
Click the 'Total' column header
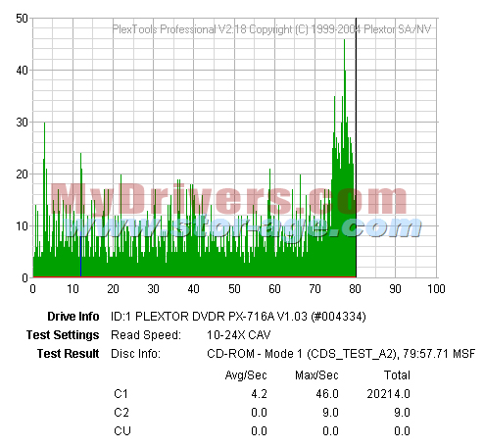pyautogui.click(x=397, y=375)
